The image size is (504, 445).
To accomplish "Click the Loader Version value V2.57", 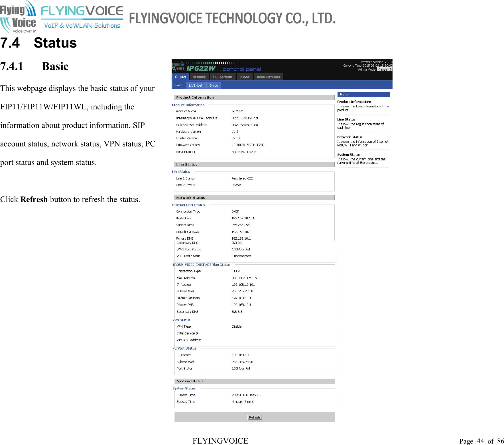I will [x=236, y=138].
